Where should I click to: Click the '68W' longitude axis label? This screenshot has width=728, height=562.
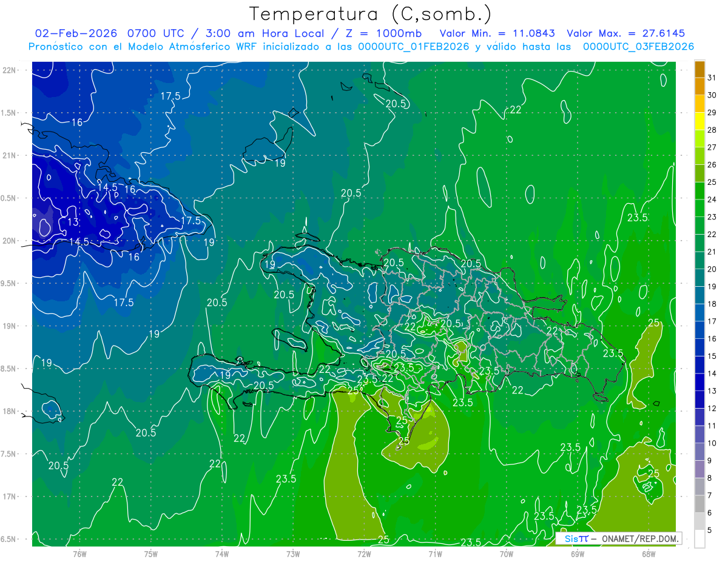649,554
